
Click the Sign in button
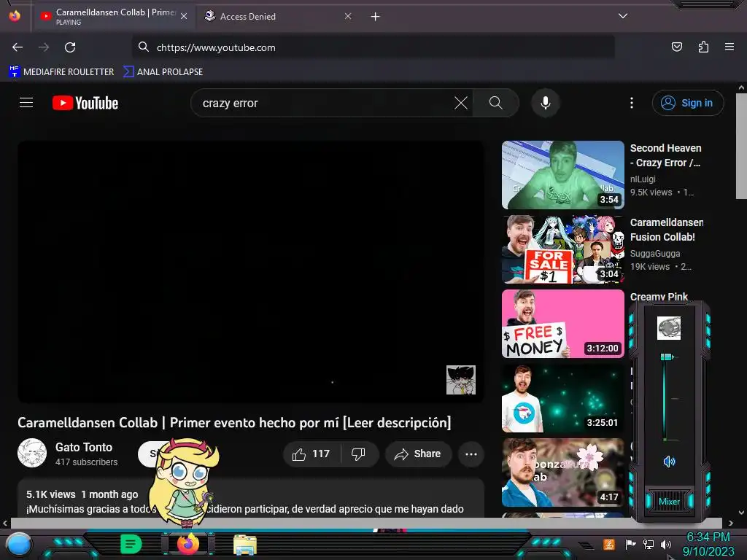pos(688,103)
